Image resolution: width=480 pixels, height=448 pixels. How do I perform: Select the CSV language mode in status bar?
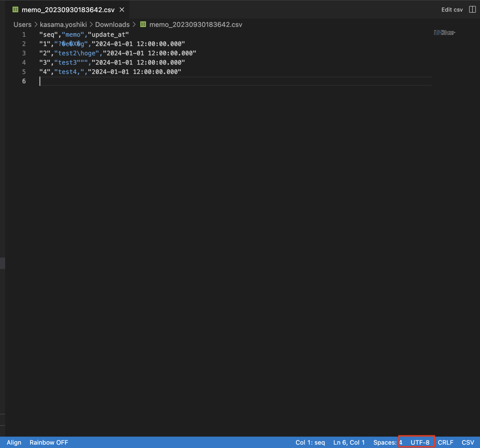click(467, 442)
